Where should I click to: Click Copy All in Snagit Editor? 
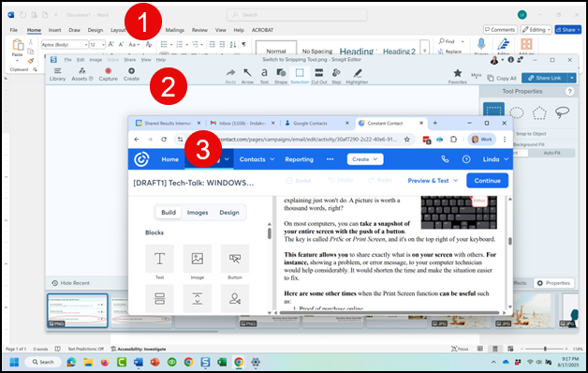[x=502, y=78]
